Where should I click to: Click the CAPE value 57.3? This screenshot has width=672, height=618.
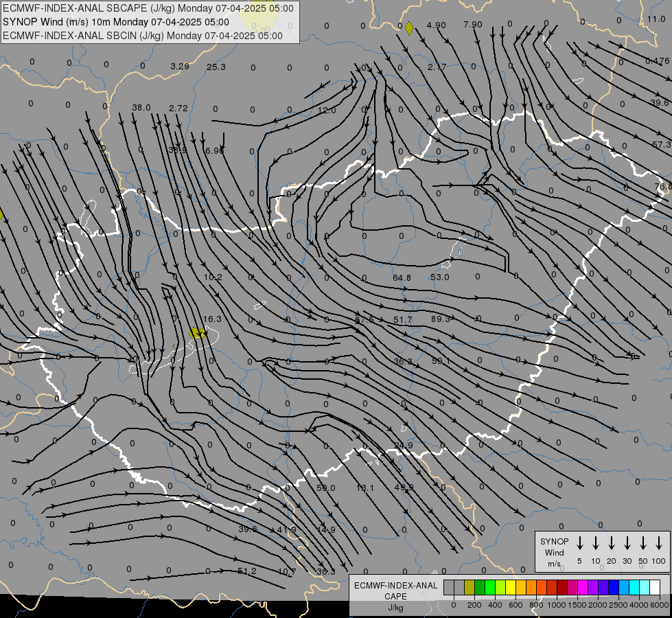click(x=662, y=145)
